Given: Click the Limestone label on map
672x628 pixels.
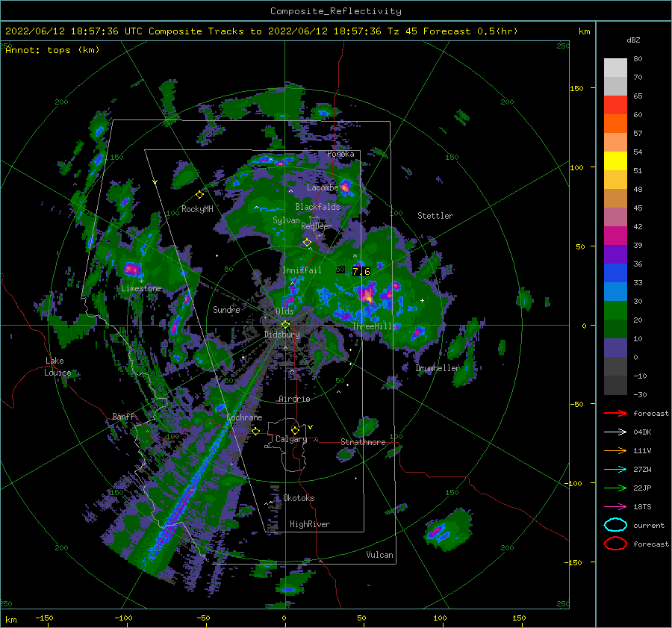Looking at the screenshot, I should 141,288.
